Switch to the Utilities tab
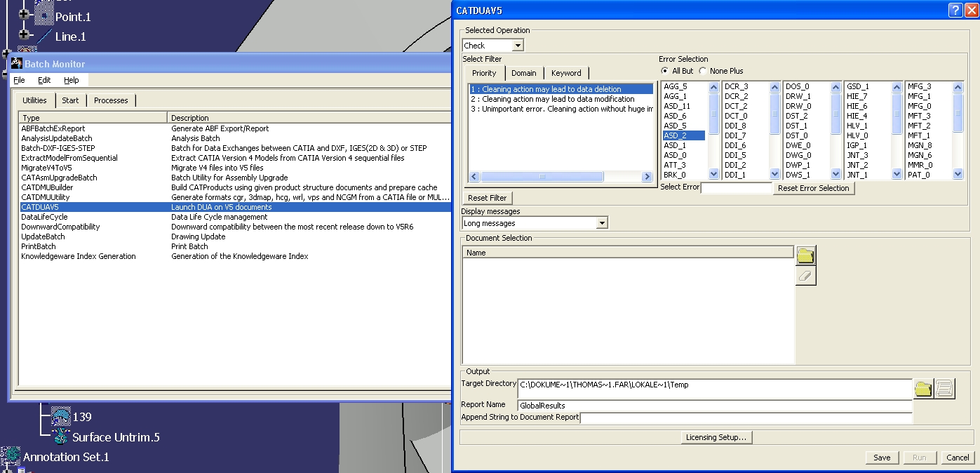This screenshot has width=980, height=473. click(x=34, y=100)
